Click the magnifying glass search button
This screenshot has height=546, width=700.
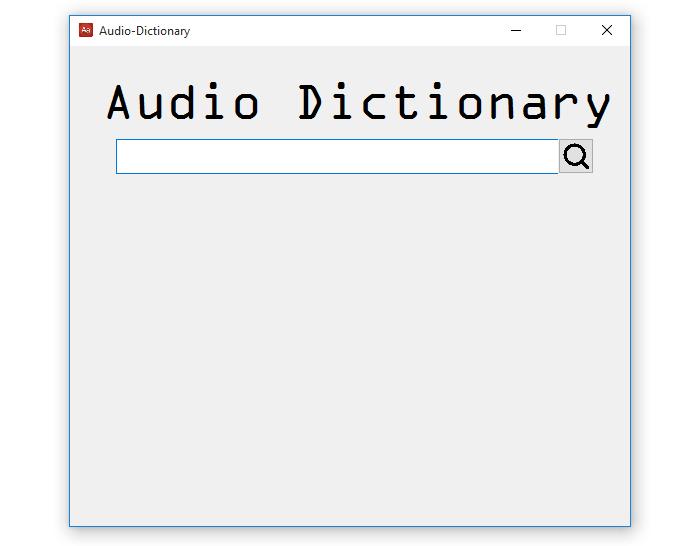coord(575,156)
